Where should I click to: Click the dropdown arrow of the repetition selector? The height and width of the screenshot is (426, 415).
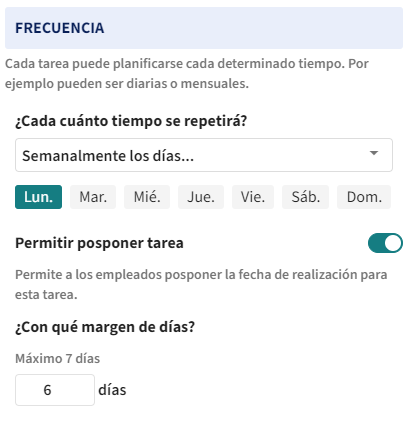pyautogui.click(x=374, y=153)
